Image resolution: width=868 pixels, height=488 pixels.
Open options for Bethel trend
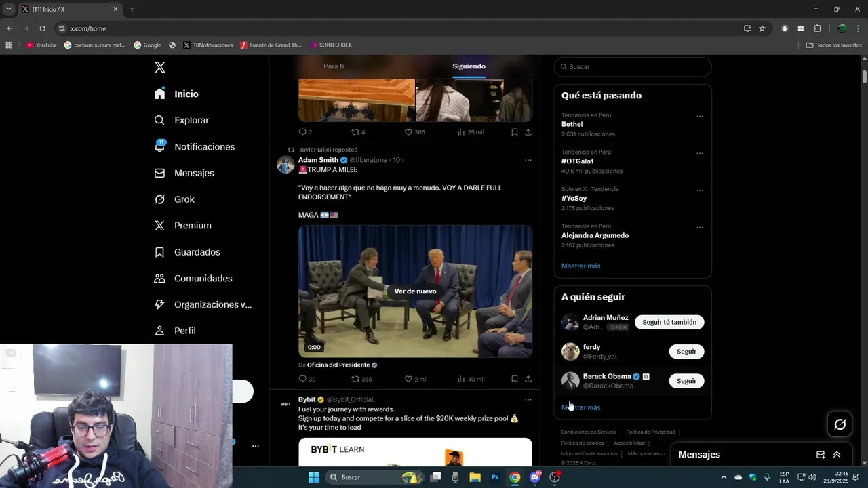(700, 117)
